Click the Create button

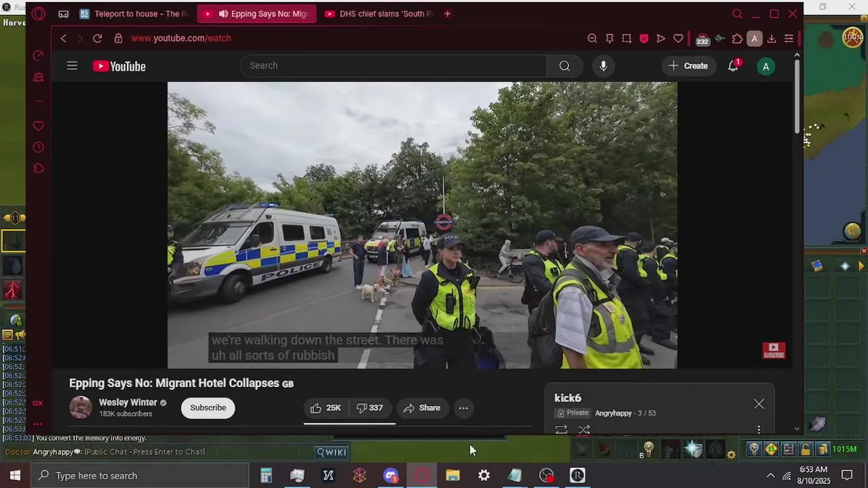coord(688,66)
